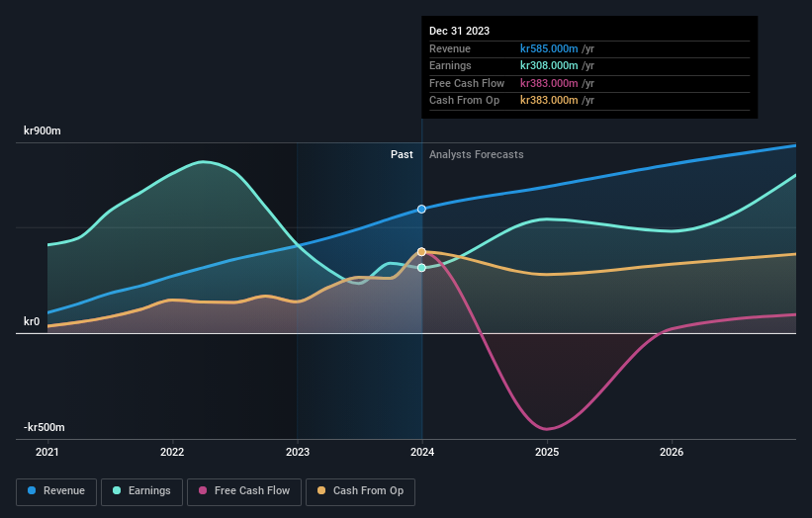Click the Analysts Forecasts label
This screenshot has width=812, height=518.
coord(477,155)
